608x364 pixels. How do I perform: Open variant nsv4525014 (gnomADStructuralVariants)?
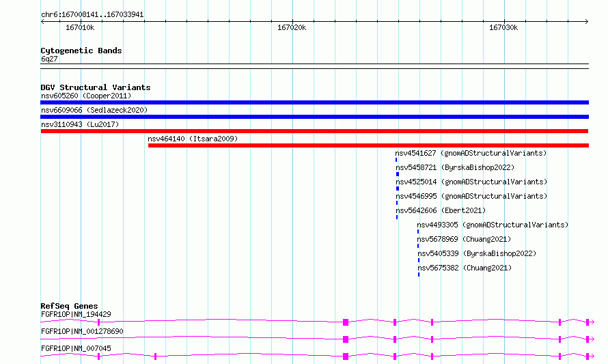471,182
